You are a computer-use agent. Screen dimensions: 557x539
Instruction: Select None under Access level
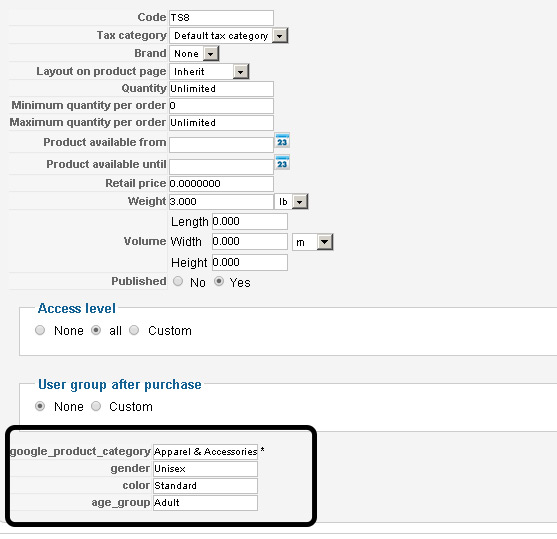tap(40, 330)
